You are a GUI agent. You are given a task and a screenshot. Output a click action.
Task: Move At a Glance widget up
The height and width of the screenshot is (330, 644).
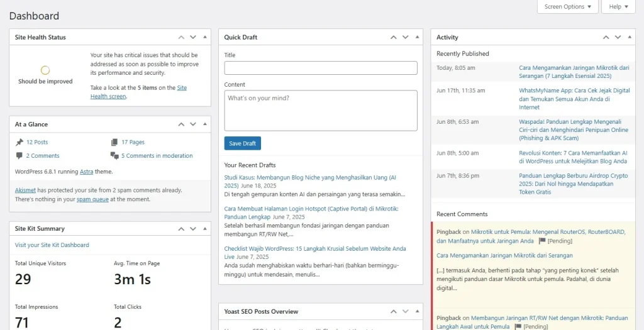click(x=181, y=124)
